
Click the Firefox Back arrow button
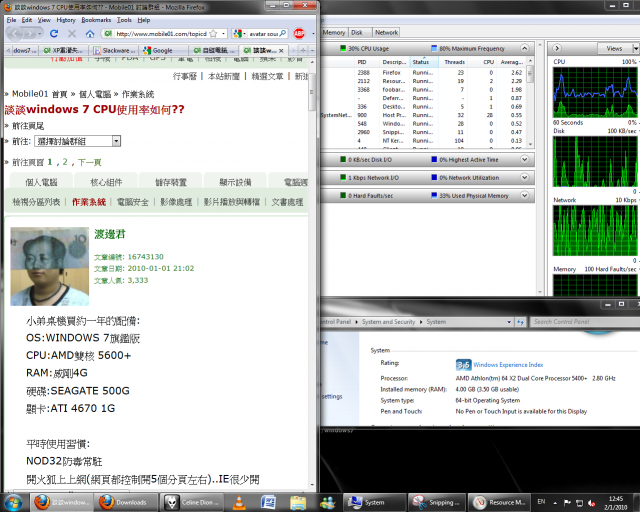click(14, 33)
